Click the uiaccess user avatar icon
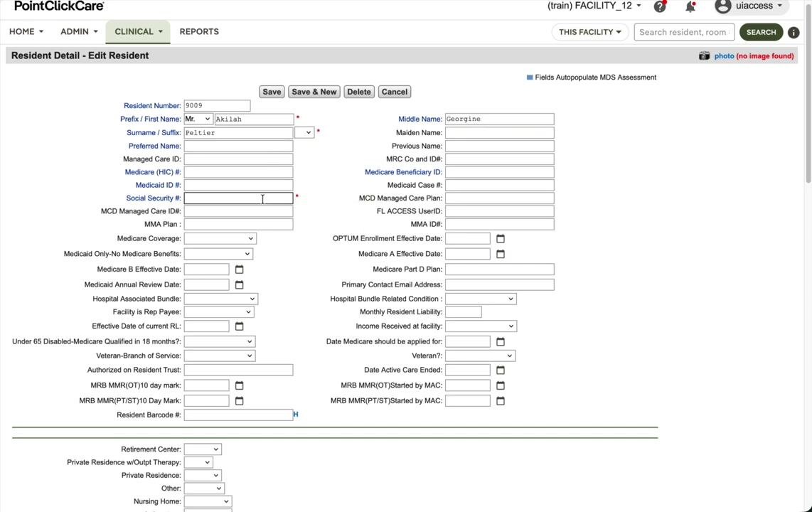The height and width of the screenshot is (512, 812). [722, 6]
